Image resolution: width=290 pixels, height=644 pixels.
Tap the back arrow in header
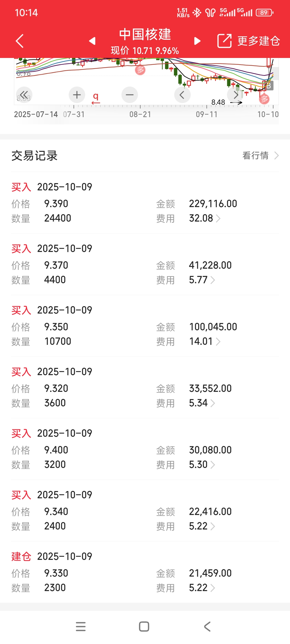point(20,41)
